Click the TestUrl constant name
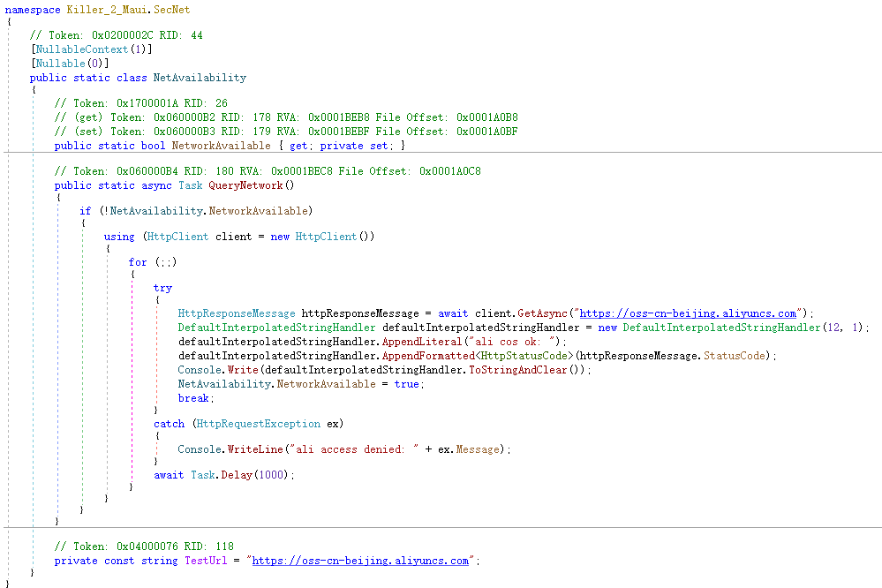The image size is (882, 588). coord(206,561)
